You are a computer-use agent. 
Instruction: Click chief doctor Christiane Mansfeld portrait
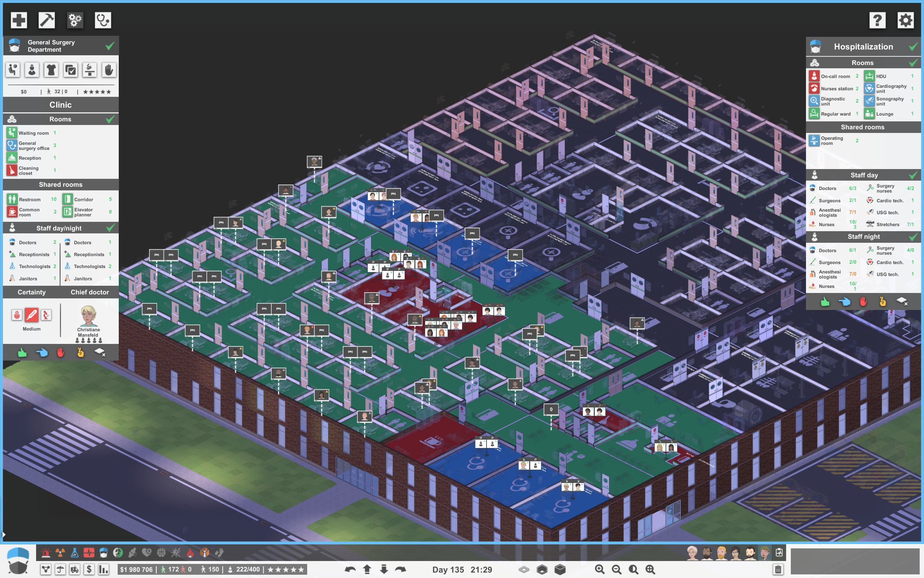tap(88, 316)
